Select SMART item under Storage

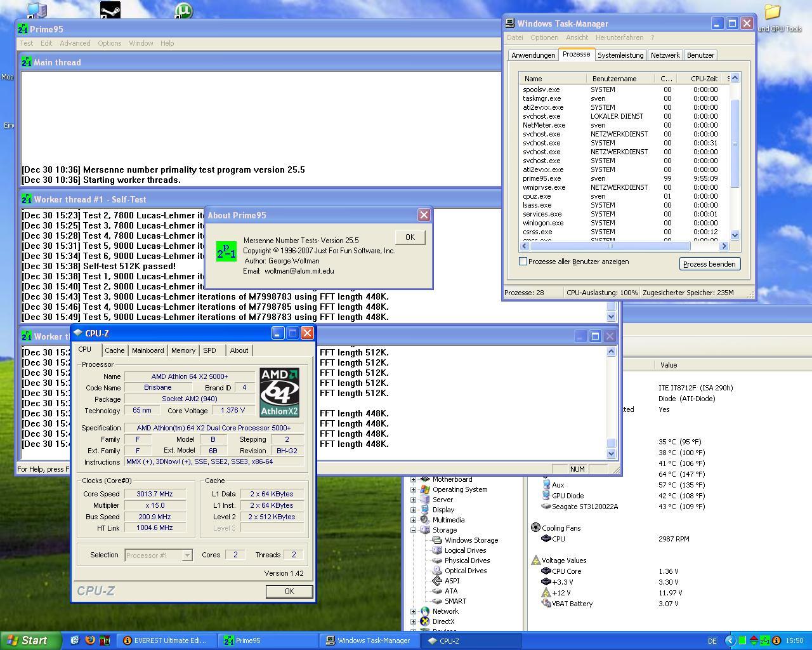[455, 601]
